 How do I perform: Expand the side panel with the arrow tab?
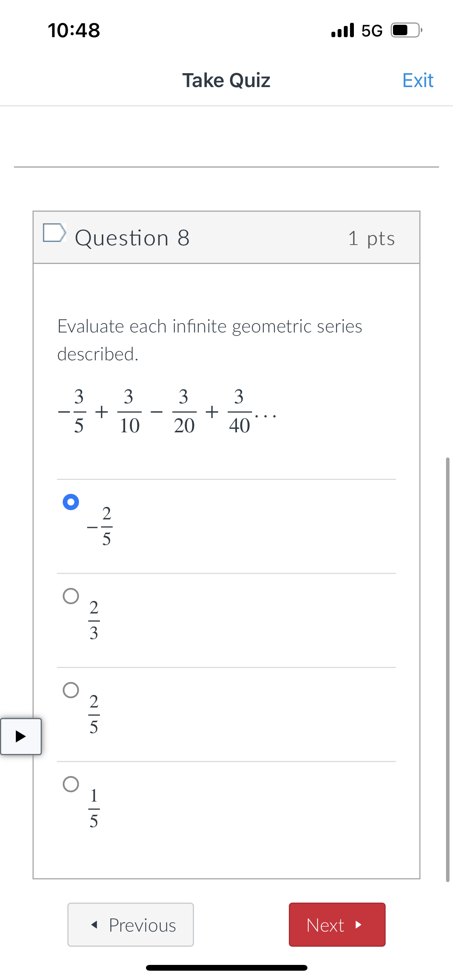pyautogui.click(x=21, y=736)
